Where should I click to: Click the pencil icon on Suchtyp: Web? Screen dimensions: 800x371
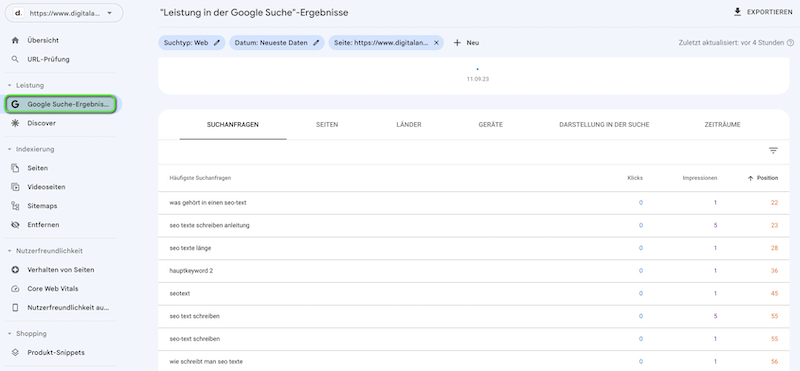tap(217, 43)
